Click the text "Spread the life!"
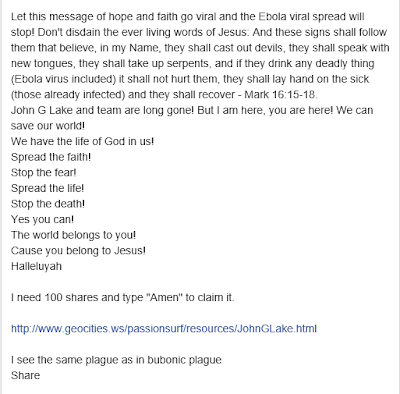Viewport: 400px width, 394px height. pos(47,188)
